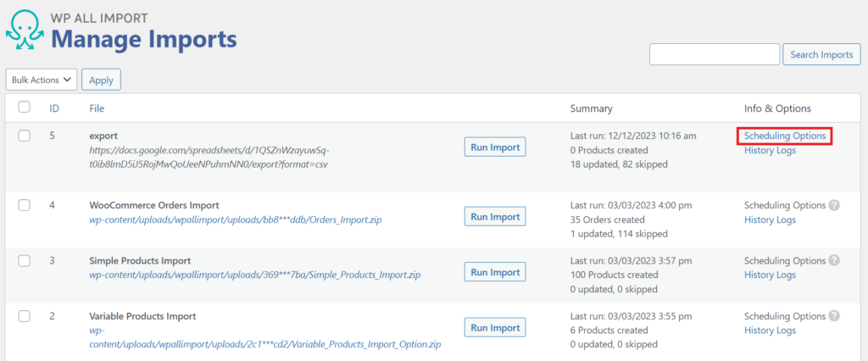The width and height of the screenshot is (868, 361).
Task: Click '1 updated, 114 skipped' summary text
Action: (619, 234)
